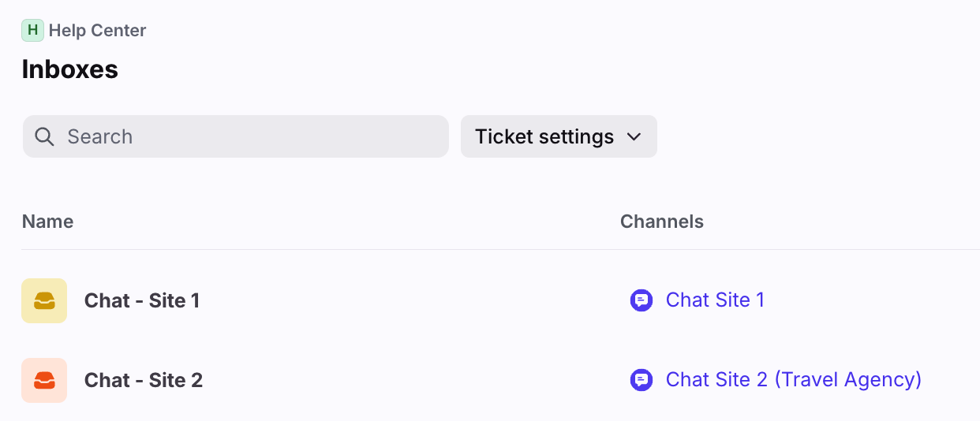The height and width of the screenshot is (421, 980).
Task: Select the Chat - Site 2 inbox name
Action: click(x=144, y=380)
